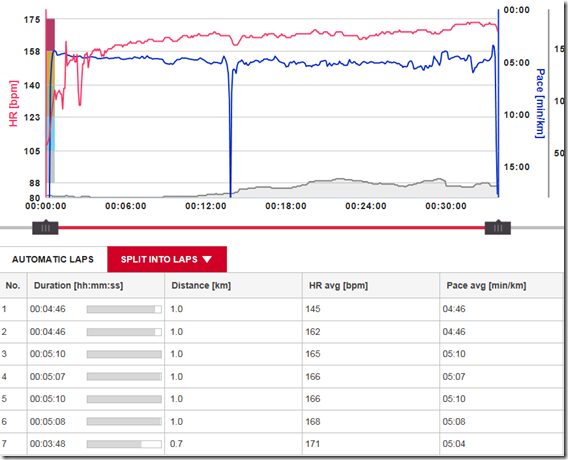Grab the left range slider handle

(x=45, y=228)
